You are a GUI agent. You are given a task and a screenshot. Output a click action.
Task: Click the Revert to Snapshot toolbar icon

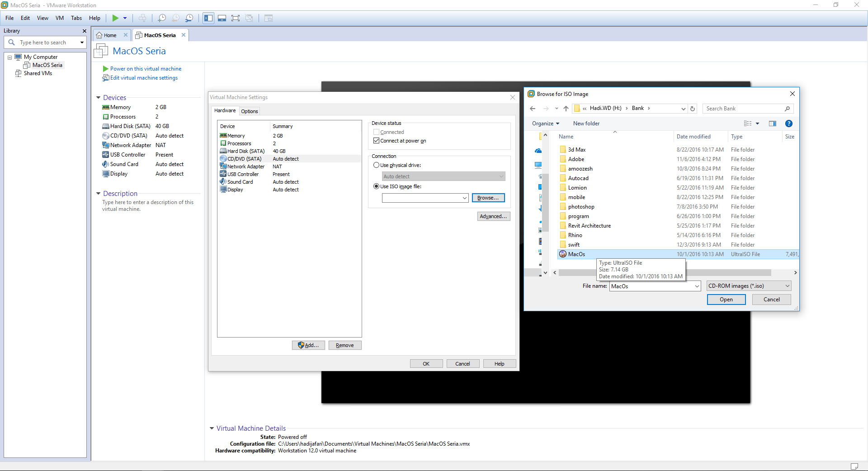pos(175,18)
